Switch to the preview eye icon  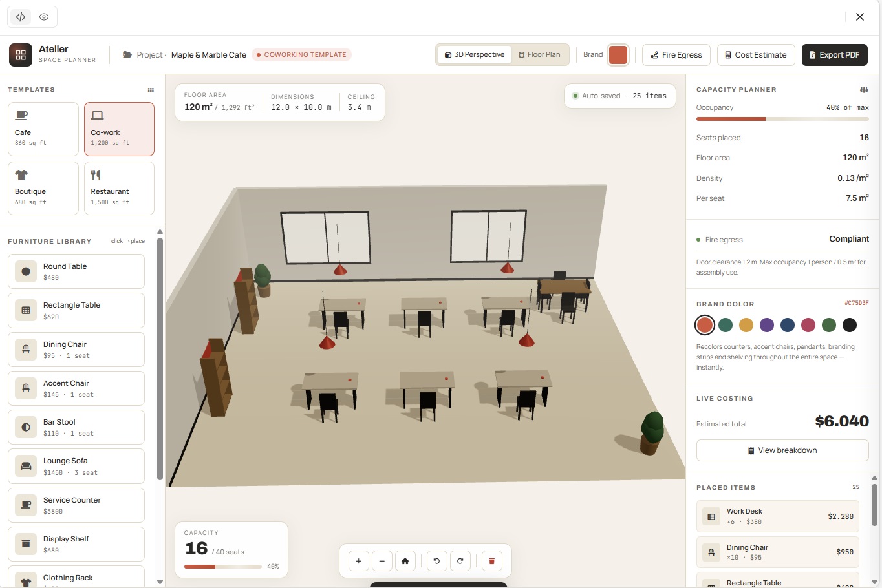point(44,17)
